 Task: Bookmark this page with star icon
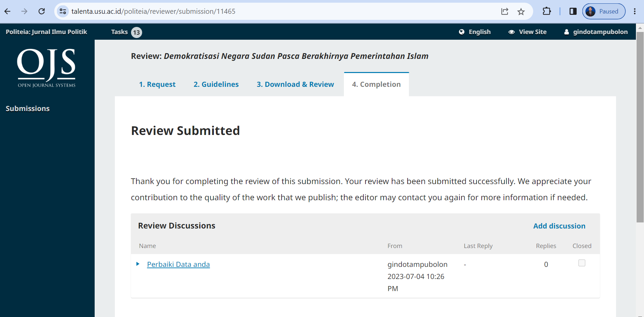(521, 11)
